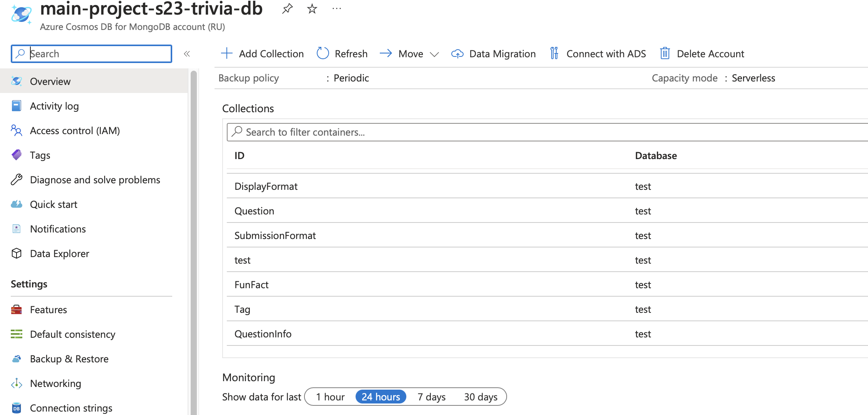Viewport: 868px width, 415px height.
Task: Sort by the Database column header
Action: pyautogui.click(x=656, y=156)
